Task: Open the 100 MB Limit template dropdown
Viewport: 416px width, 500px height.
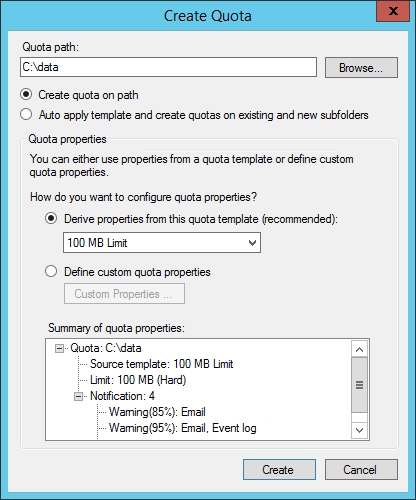Action: click(x=162, y=243)
